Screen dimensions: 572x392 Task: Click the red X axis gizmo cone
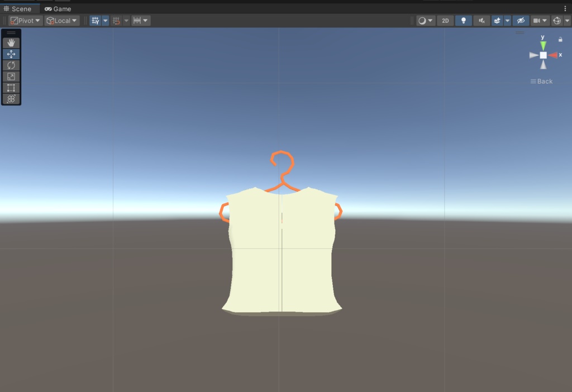coord(553,55)
